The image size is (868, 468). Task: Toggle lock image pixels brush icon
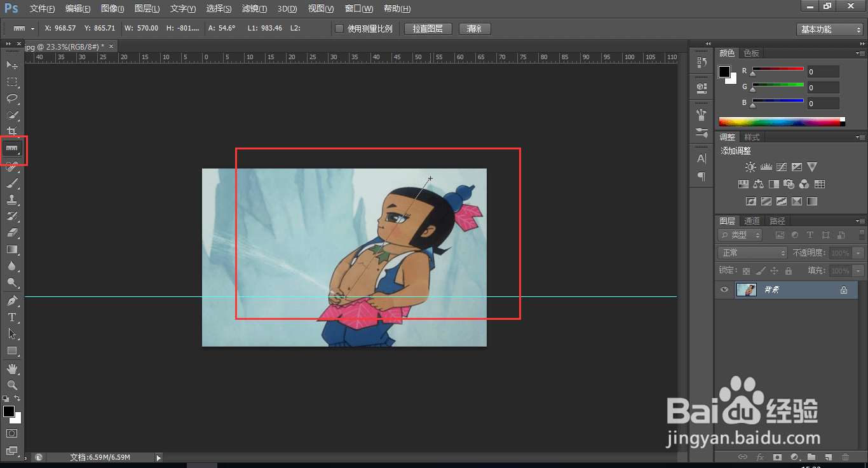[761, 271]
